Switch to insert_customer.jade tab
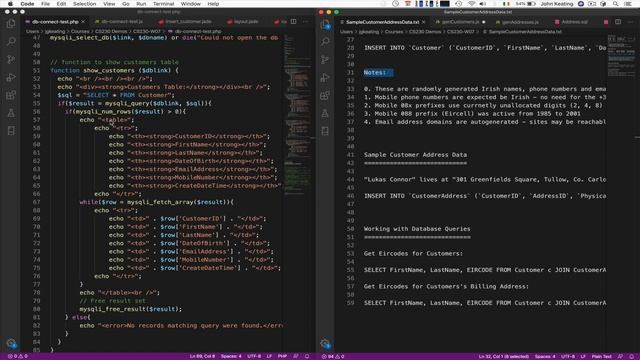This screenshot has width=640, height=360. [188, 22]
